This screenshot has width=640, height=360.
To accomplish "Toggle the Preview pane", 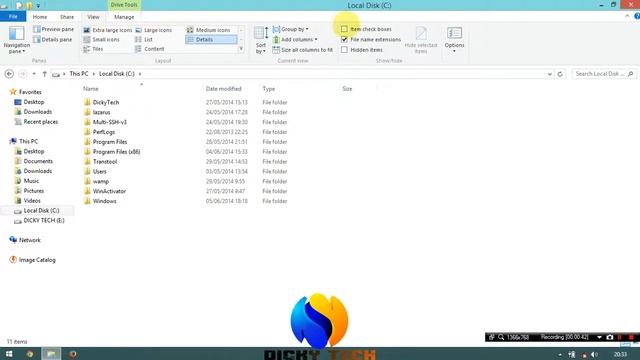I will 53,29.
